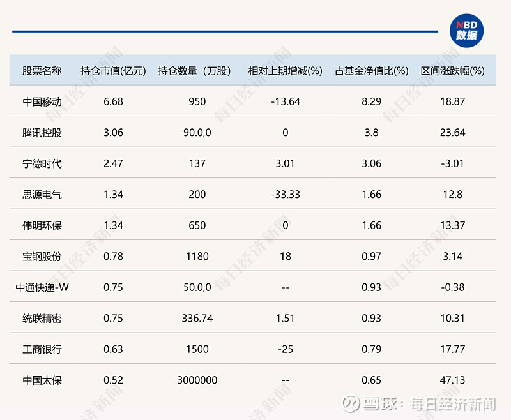The height and width of the screenshot is (420, 511).
Task: Click the 47.13 value for 中国太保
Action: coord(453,380)
